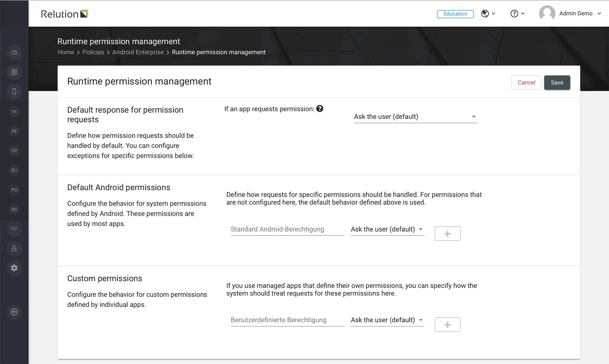This screenshot has width=609, height=364.
Task: Collapse sidebar with the back arrow icon
Action: pos(14,312)
